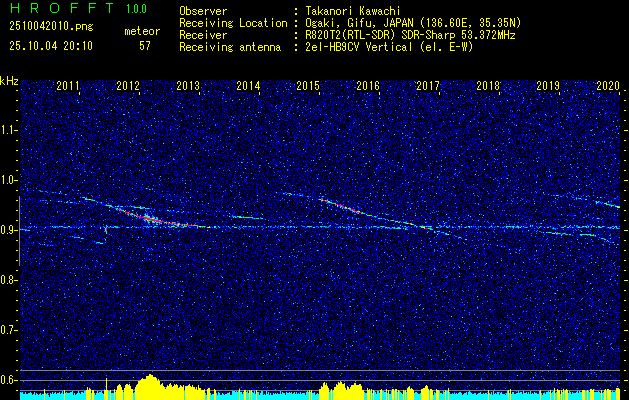
Task: Click the 2016 time marker
Action: tap(368, 85)
